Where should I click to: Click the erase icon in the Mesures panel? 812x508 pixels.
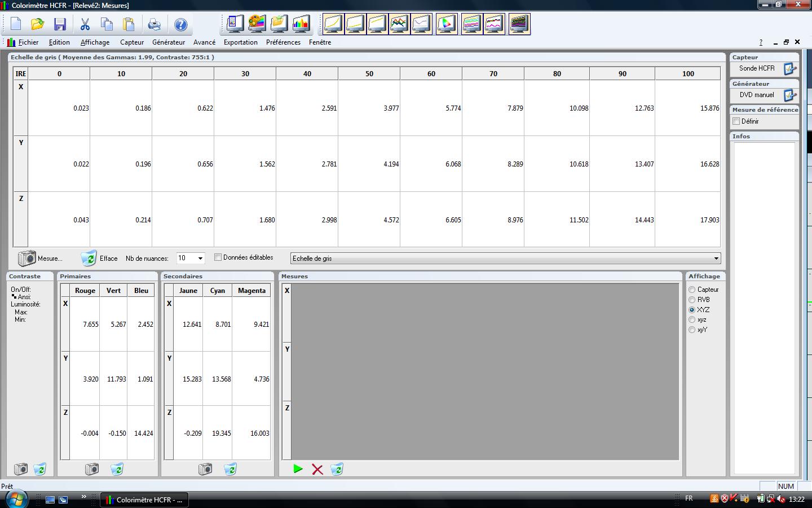[337, 469]
